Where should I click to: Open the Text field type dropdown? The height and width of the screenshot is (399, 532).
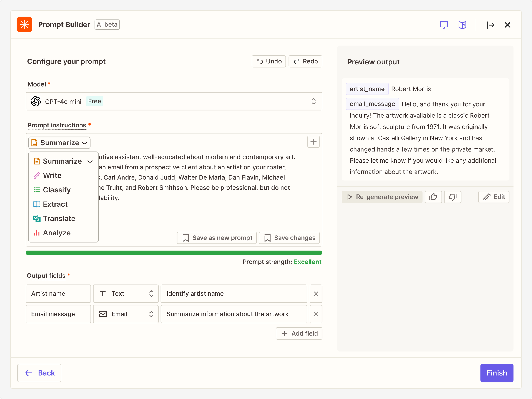coord(126,294)
